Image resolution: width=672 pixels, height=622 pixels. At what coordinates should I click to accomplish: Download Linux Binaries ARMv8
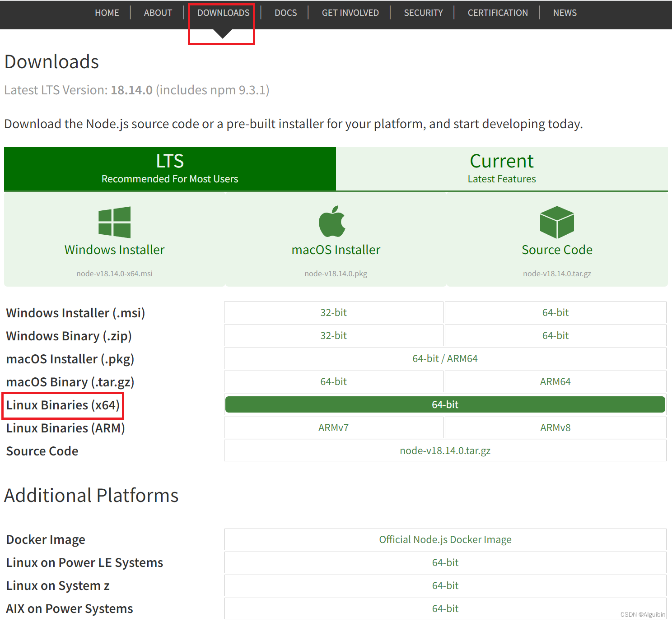point(555,427)
